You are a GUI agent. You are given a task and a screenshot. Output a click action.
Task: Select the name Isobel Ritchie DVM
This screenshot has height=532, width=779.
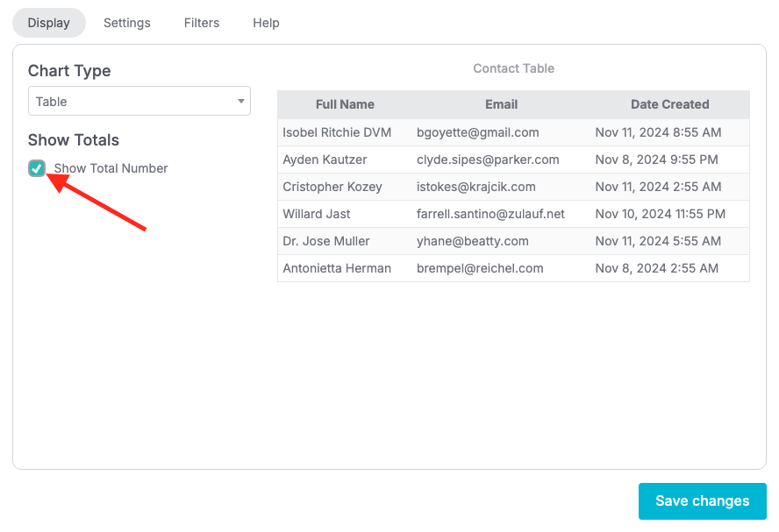click(337, 132)
